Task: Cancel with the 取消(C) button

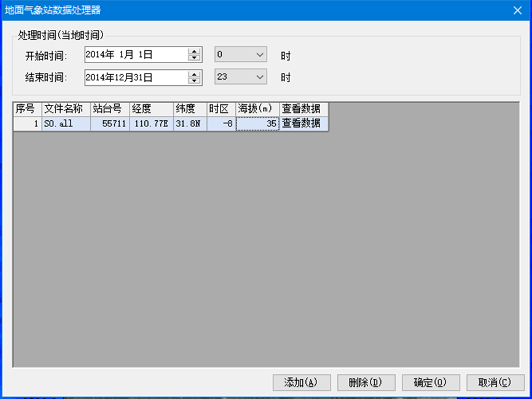Action: coord(495,382)
